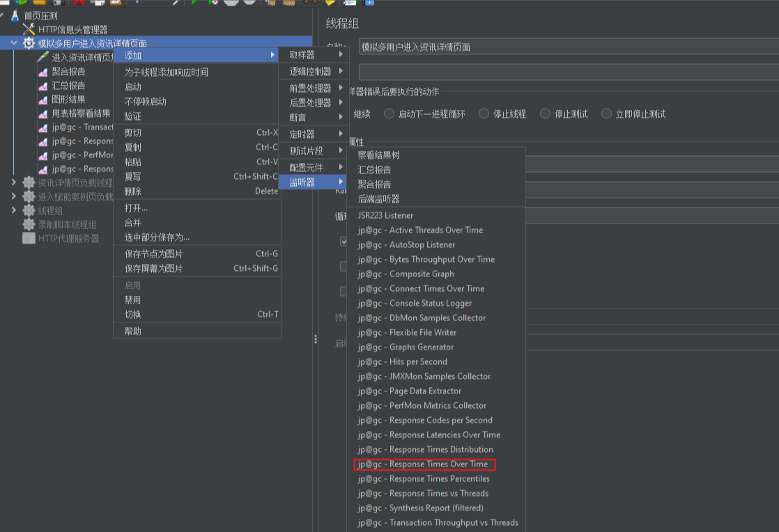The width and height of the screenshot is (779, 532).
Task: Open the 前置处理器 submenu
Action: pos(314,88)
